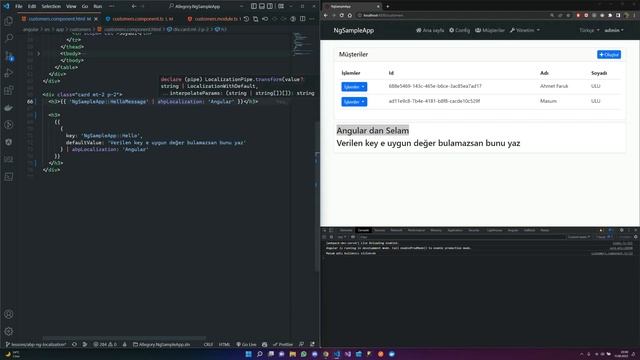The height and width of the screenshot is (360, 640).
Task: Open the Search view in VS Code
Action: pyautogui.click(x=9, y=38)
